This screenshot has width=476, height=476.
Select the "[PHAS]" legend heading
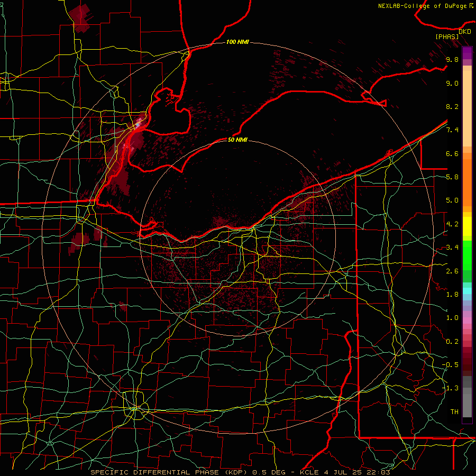(447, 36)
